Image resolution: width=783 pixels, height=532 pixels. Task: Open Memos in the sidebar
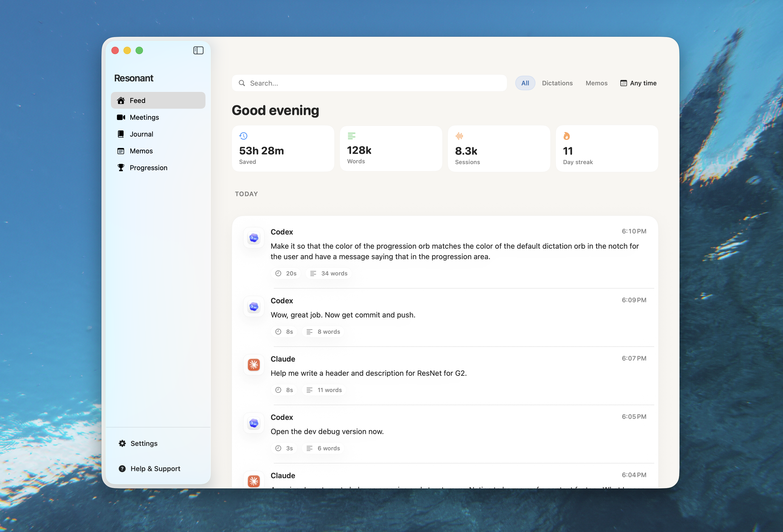(x=141, y=151)
